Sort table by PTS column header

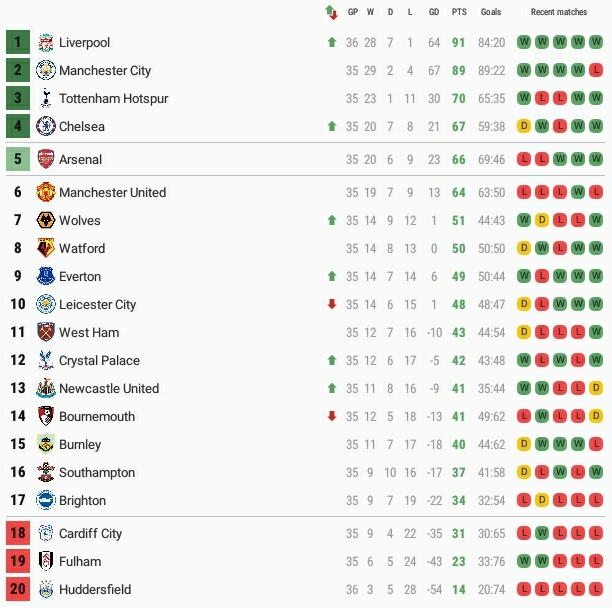[x=459, y=12]
